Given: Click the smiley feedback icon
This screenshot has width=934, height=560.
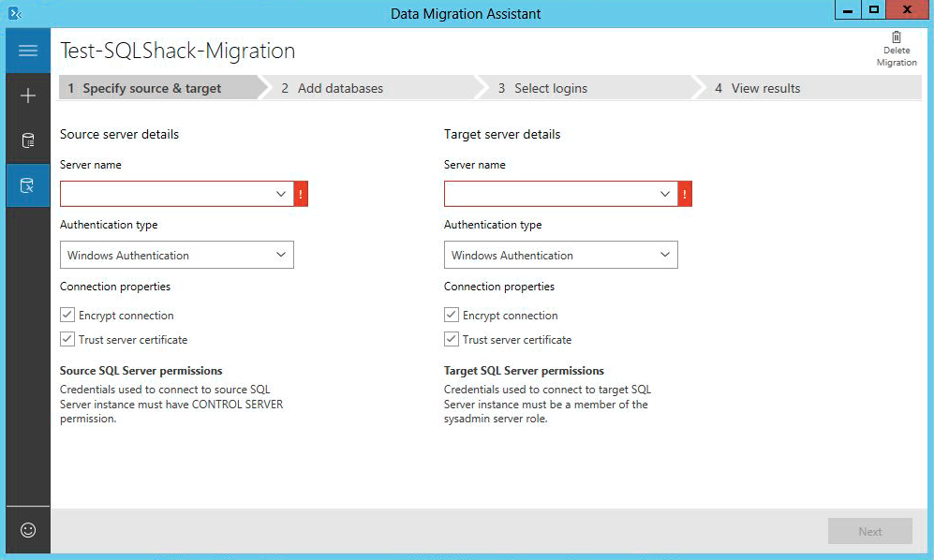Looking at the screenshot, I should coord(28,530).
